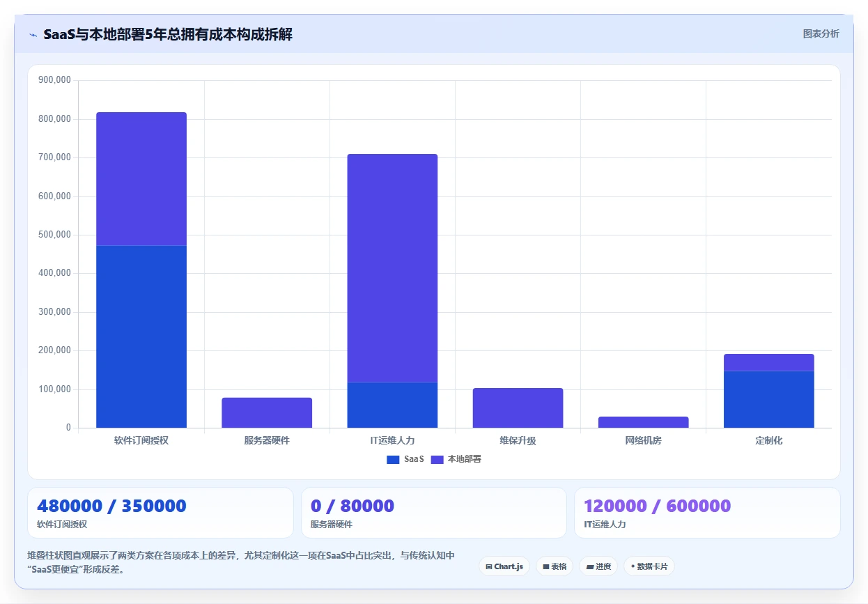The width and height of the screenshot is (868, 604).
Task: Click the 服务器硬件 data card
Action: pyautogui.click(x=434, y=513)
